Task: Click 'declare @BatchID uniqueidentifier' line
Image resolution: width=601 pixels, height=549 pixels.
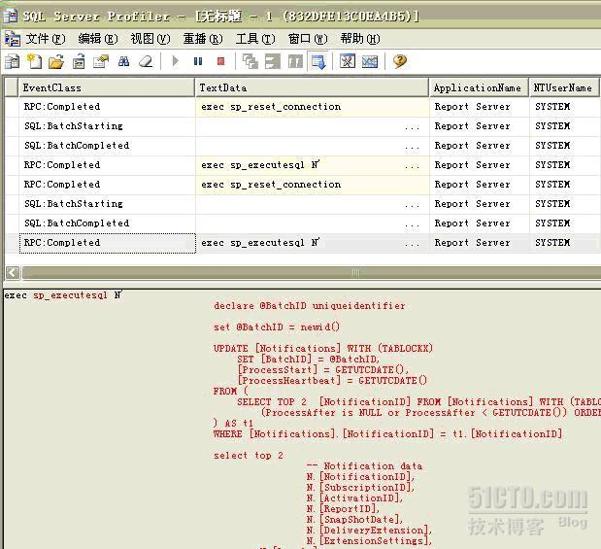Action: [x=309, y=306]
